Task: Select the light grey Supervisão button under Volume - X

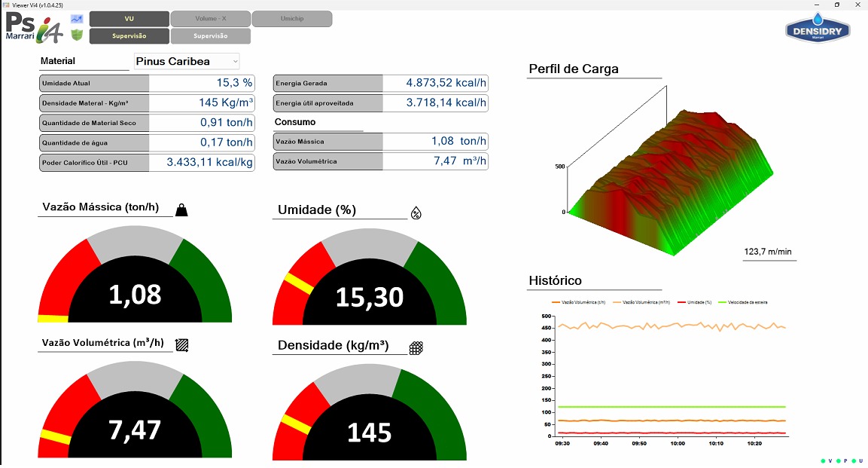Action: (210, 36)
